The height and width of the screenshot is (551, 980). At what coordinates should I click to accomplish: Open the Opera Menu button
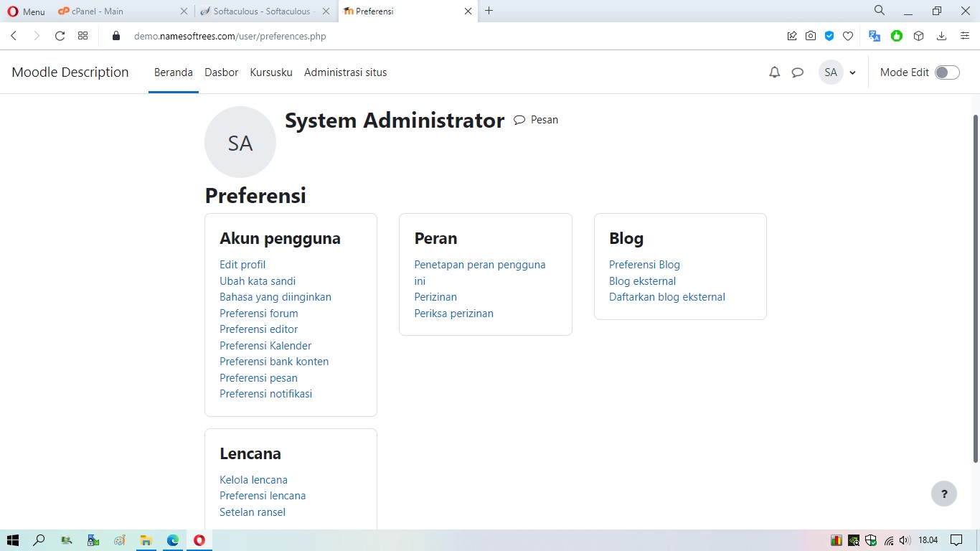pyautogui.click(x=26, y=11)
